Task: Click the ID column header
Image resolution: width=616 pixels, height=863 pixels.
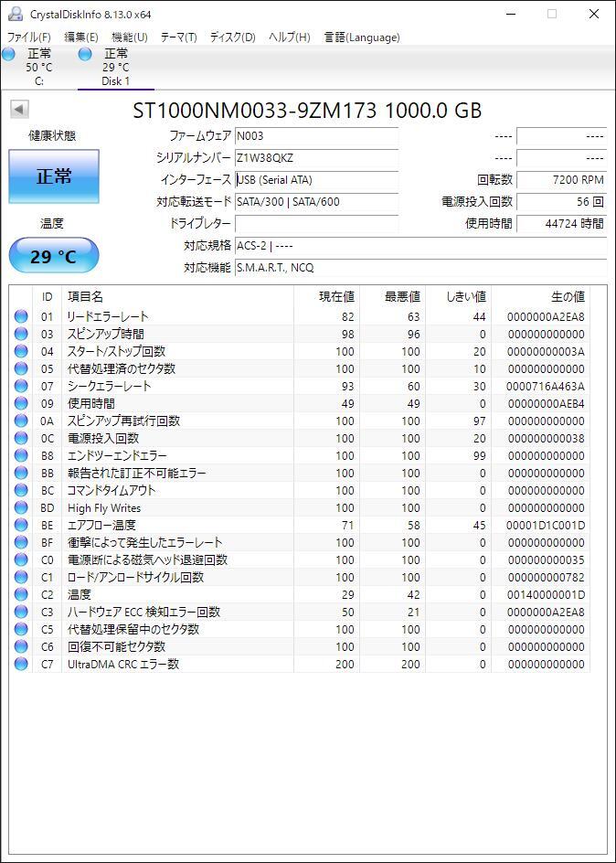Action: [x=48, y=296]
